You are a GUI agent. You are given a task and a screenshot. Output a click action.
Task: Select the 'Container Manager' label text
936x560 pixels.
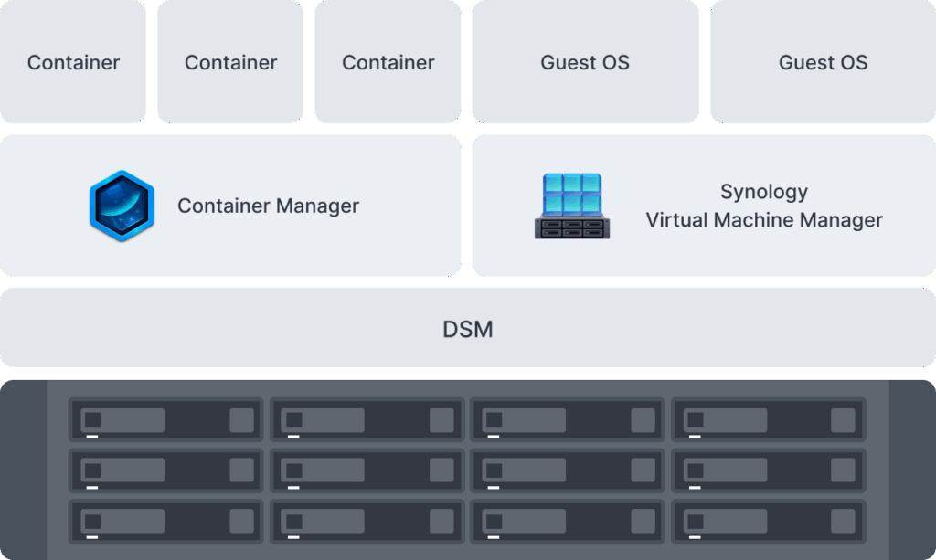click(x=268, y=206)
